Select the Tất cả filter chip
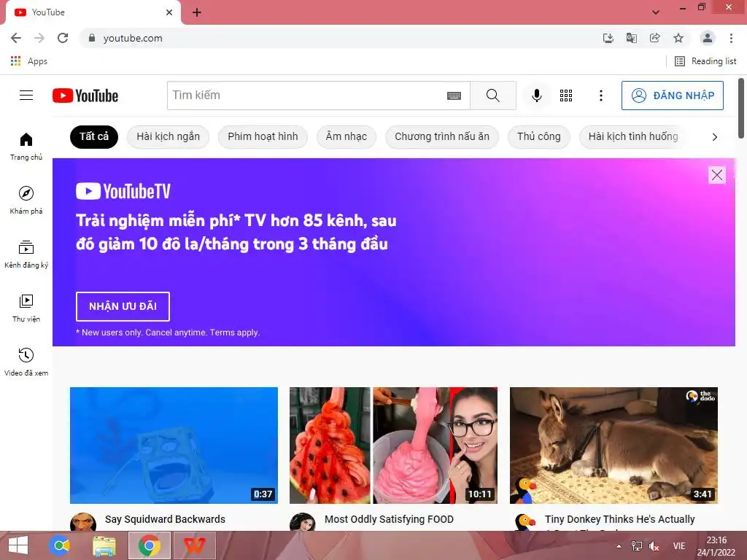Image resolution: width=747 pixels, height=560 pixels. pyautogui.click(x=94, y=136)
